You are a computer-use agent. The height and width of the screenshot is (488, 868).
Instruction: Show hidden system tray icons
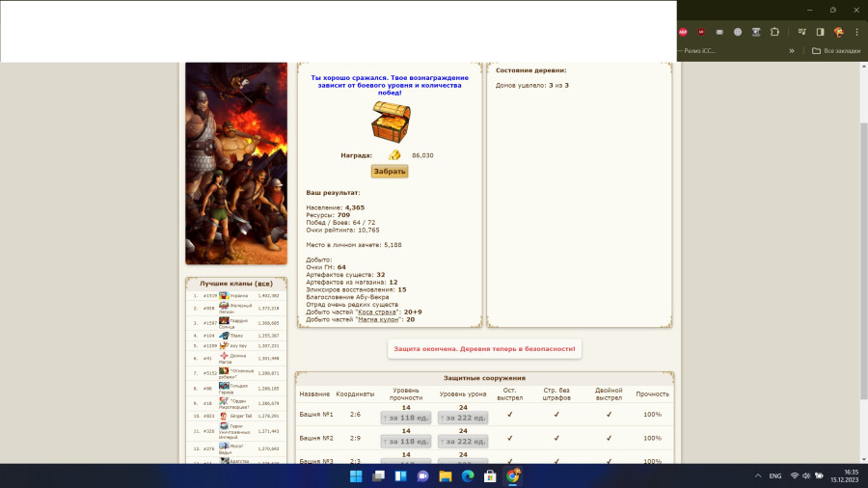[758, 475]
